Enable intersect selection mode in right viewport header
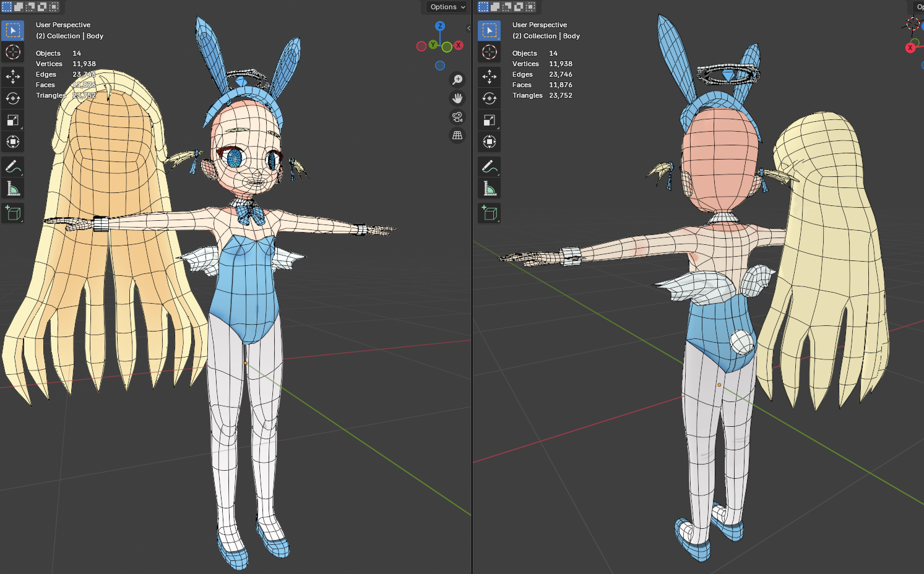Screen dimensions: 924x574 (530, 7)
